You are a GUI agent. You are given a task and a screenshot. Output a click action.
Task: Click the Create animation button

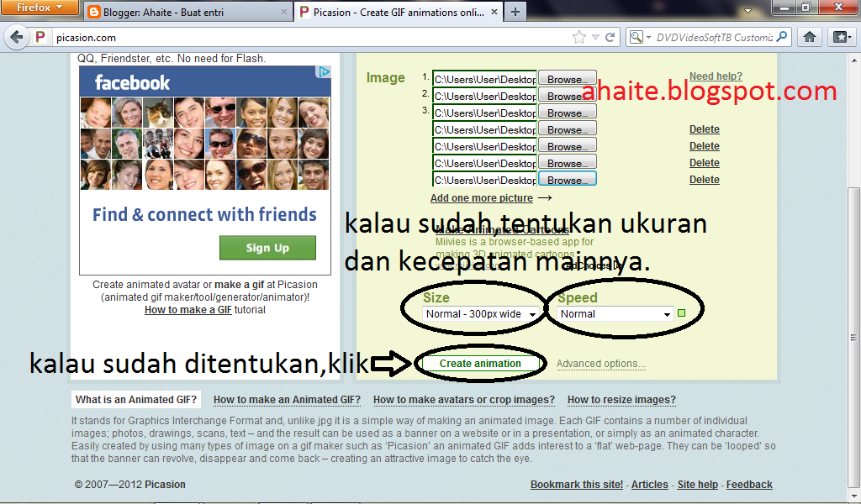(480, 363)
